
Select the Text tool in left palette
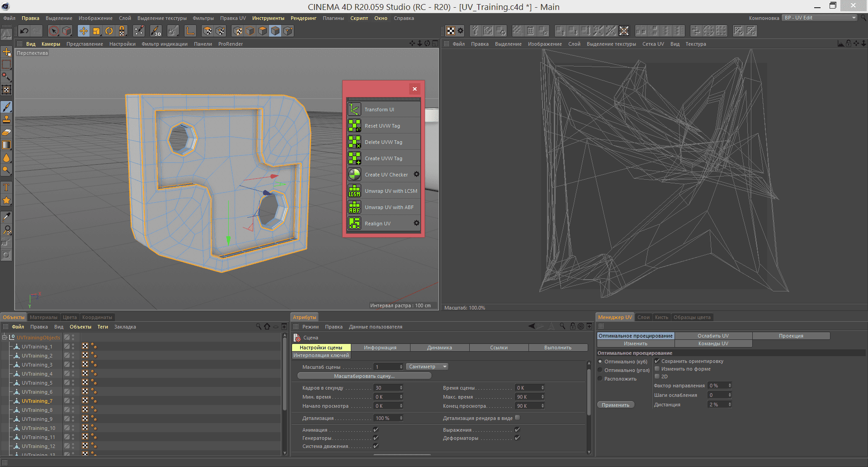coord(6,187)
